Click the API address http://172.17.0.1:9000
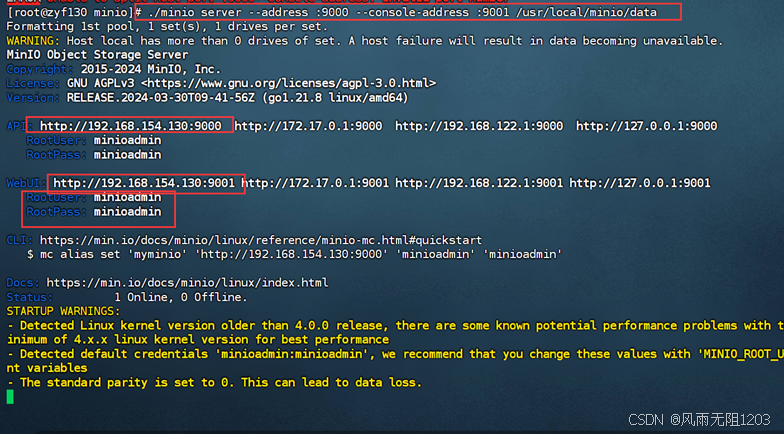 tap(308, 126)
